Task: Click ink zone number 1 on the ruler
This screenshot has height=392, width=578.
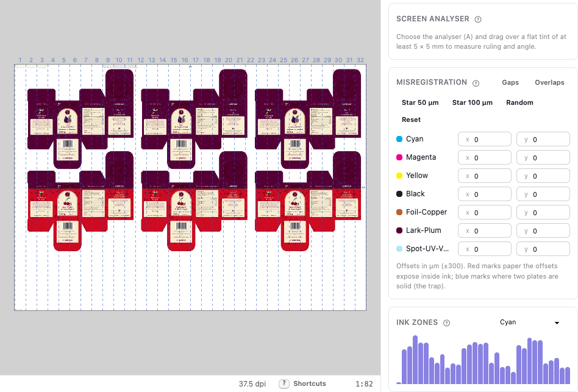Action: [x=20, y=60]
